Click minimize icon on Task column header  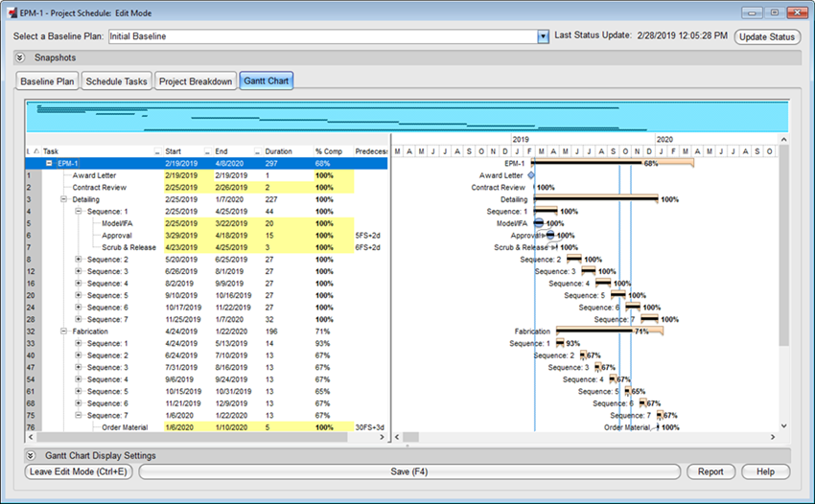[x=157, y=151]
